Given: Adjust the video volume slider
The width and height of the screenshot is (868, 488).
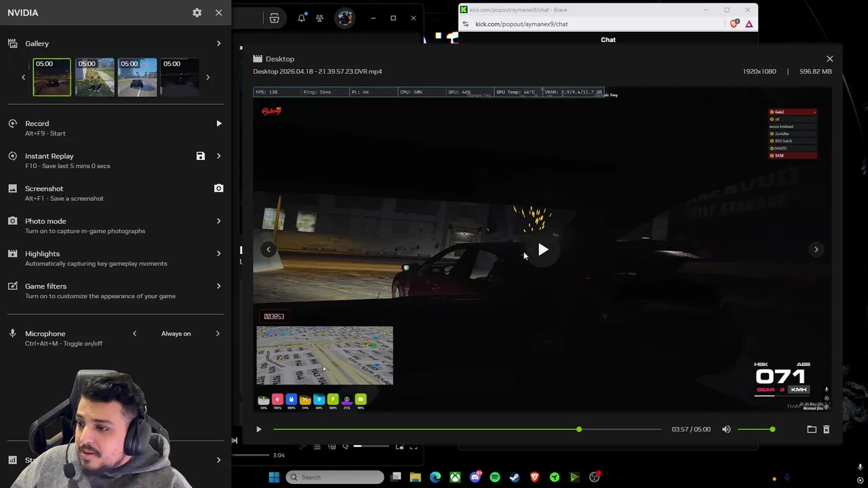Looking at the screenshot, I should click(x=756, y=429).
